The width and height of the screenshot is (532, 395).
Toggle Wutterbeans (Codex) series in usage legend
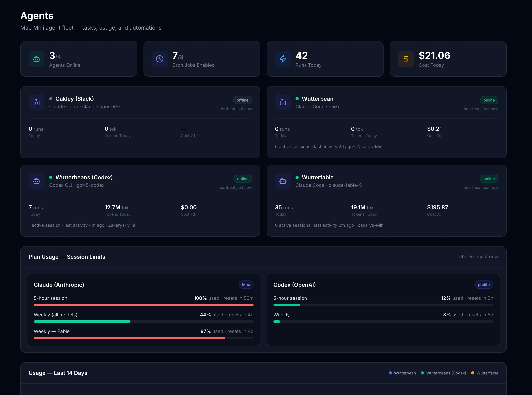coord(443,373)
